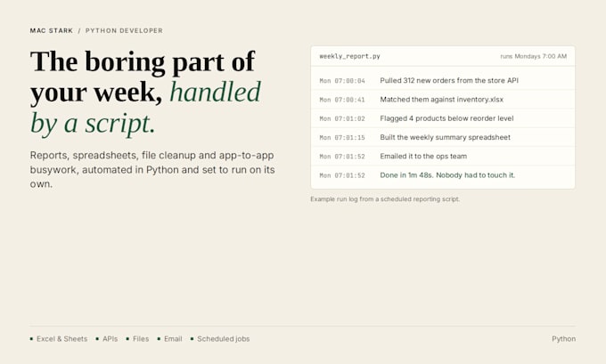
Task: Select the Pulled 312 new orders log row
Action: 443,81
